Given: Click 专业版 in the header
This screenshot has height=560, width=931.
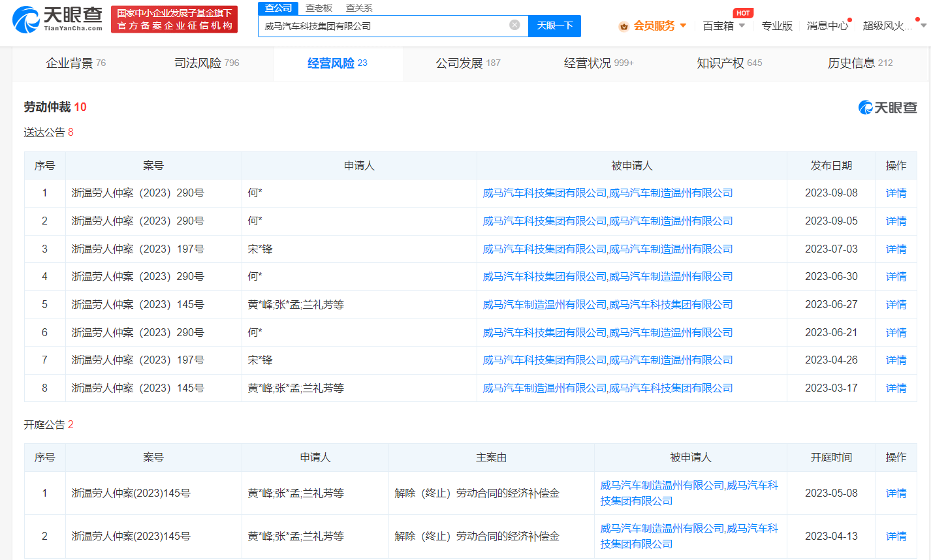Looking at the screenshot, I should pyautogui.click(x=776, y=25).
